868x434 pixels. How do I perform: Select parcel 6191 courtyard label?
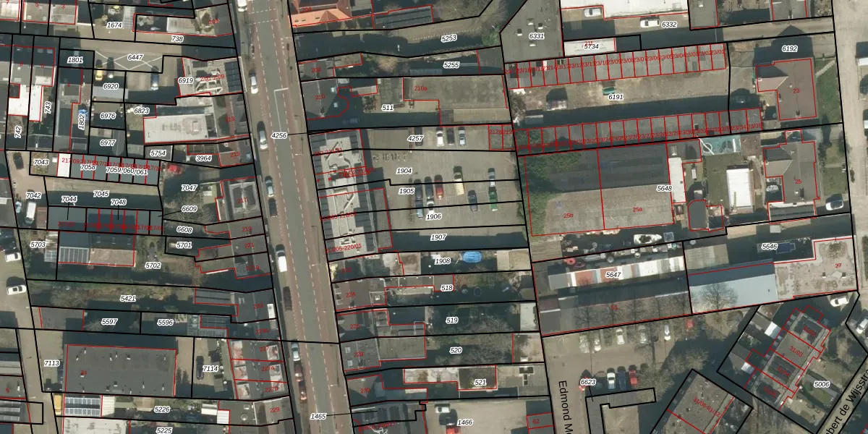coord(616,96)
